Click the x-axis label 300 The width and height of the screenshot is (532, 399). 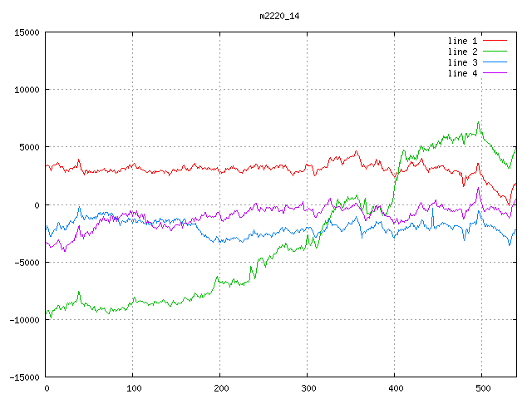(308, 388)
